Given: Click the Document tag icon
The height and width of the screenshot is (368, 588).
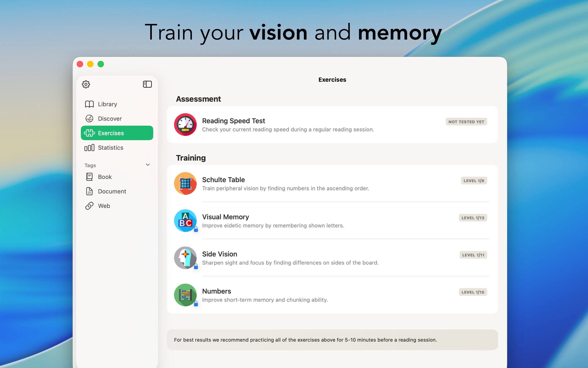Looking at the screenshot, I should 89,191.
